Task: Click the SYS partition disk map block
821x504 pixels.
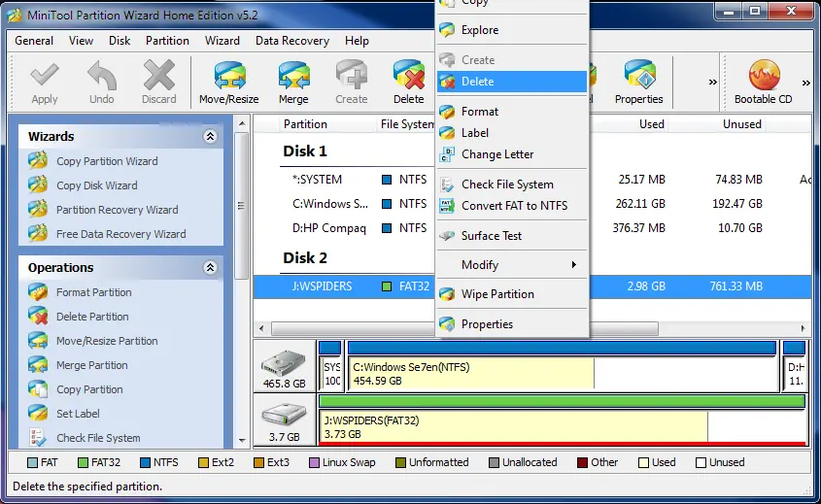Action: [x=330, y=365]
